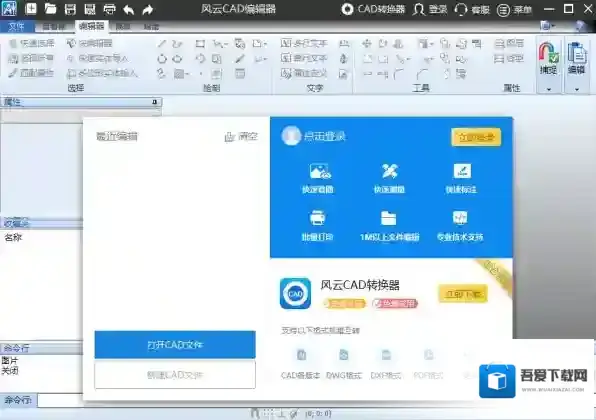
Task: Click the 风云CAD转换器 app logo
Action: [x=295, y=293]
